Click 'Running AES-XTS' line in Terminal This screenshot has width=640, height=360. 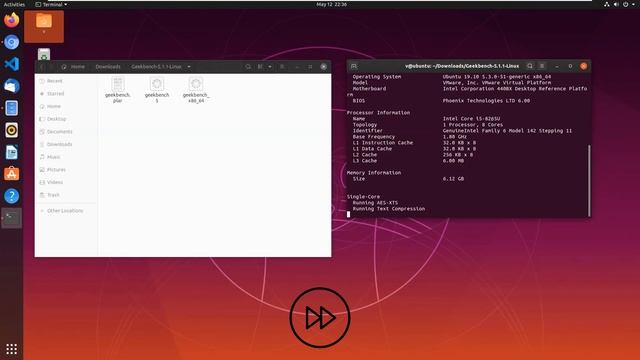375,202
